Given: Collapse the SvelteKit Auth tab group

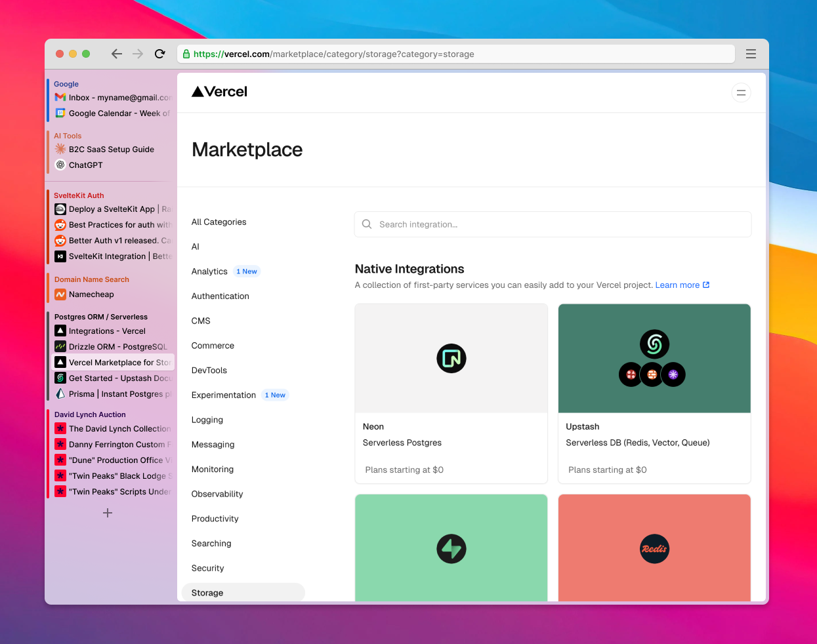Looking at the screenshot, I should (79, 195).
